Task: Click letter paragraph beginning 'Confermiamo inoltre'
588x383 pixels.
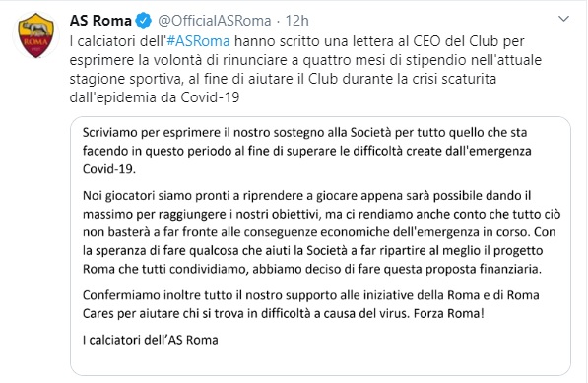Action: click(x=311, y=304)
